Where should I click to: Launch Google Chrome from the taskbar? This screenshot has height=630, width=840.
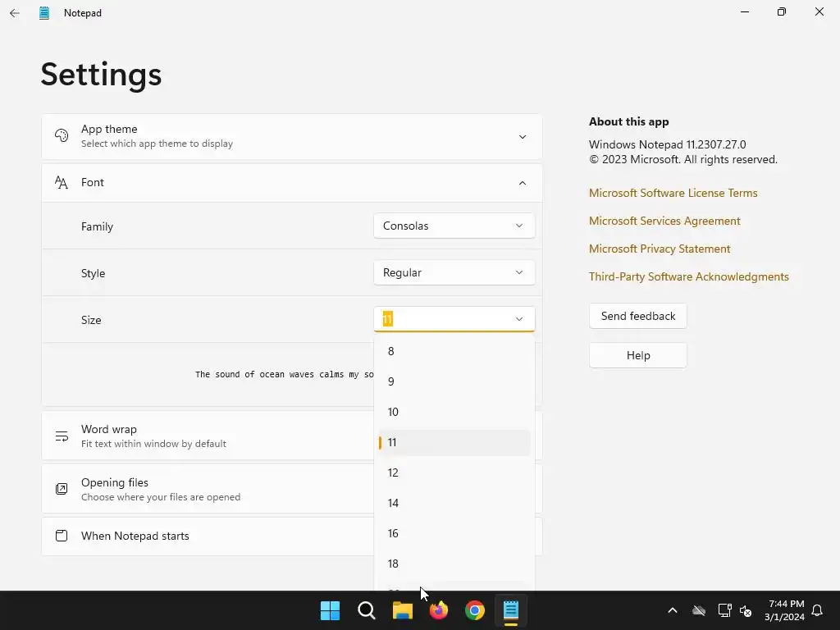point(475,610)
